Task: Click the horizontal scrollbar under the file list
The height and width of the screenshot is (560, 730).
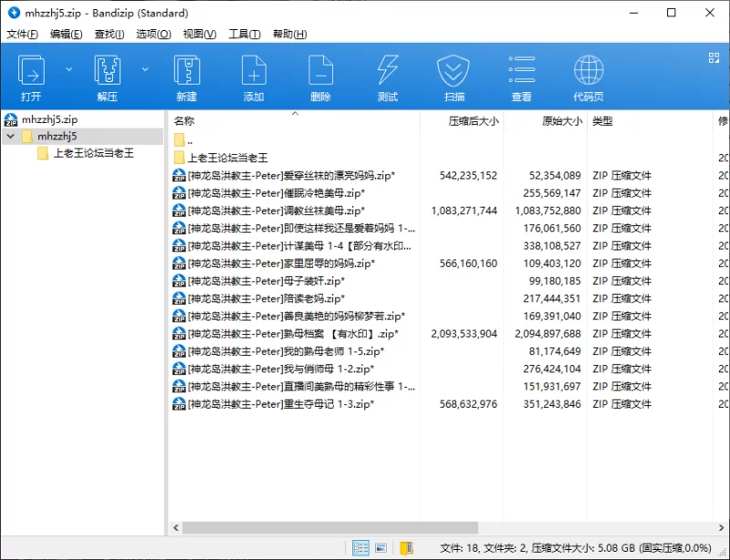Action: (x=328, y=527)
